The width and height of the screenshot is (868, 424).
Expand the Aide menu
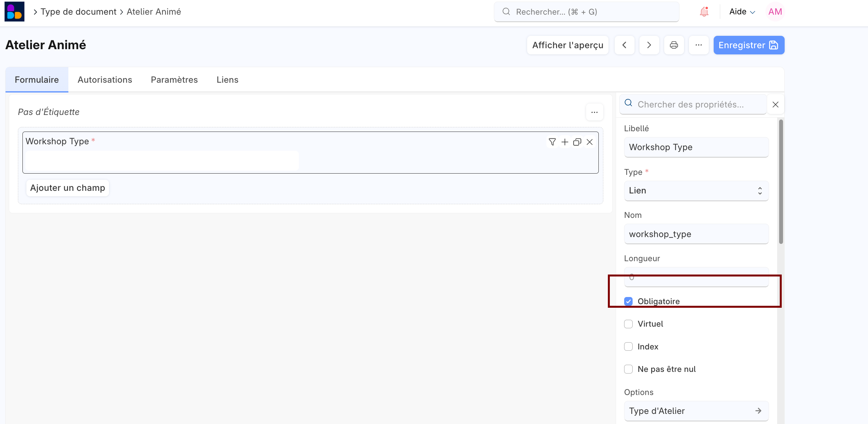pos(742,12)
